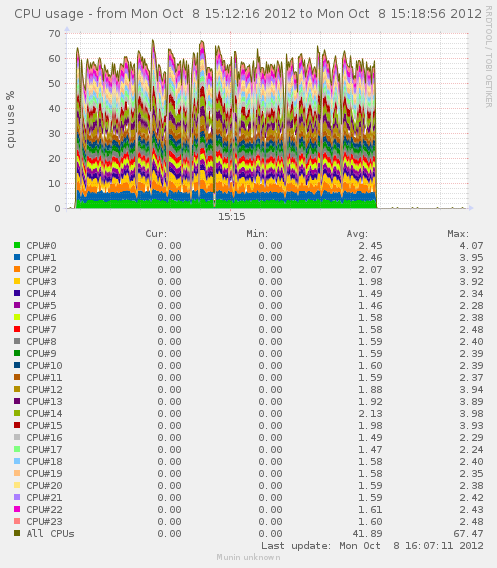Viewport: 497px width, 568px height.
Task: Click the orange CPU#2 legend swatch
Action: click(x=17, y=269)
